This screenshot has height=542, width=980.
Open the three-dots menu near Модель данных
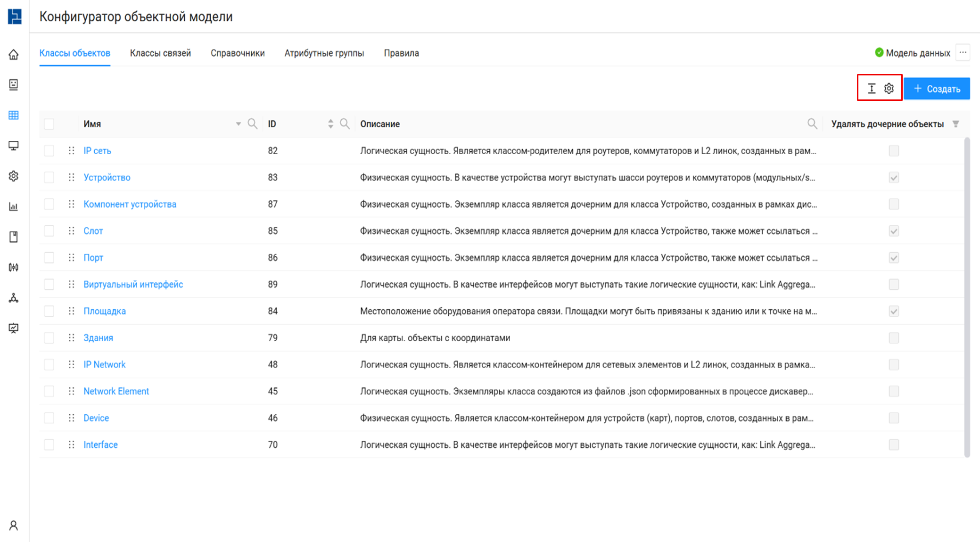coord(963,53)
